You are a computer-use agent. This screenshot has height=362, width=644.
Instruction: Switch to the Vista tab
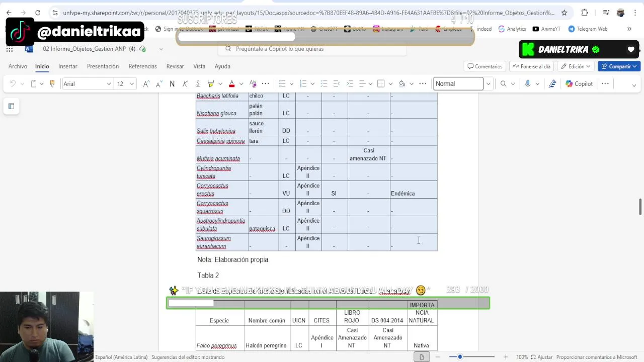coord(199,66)
